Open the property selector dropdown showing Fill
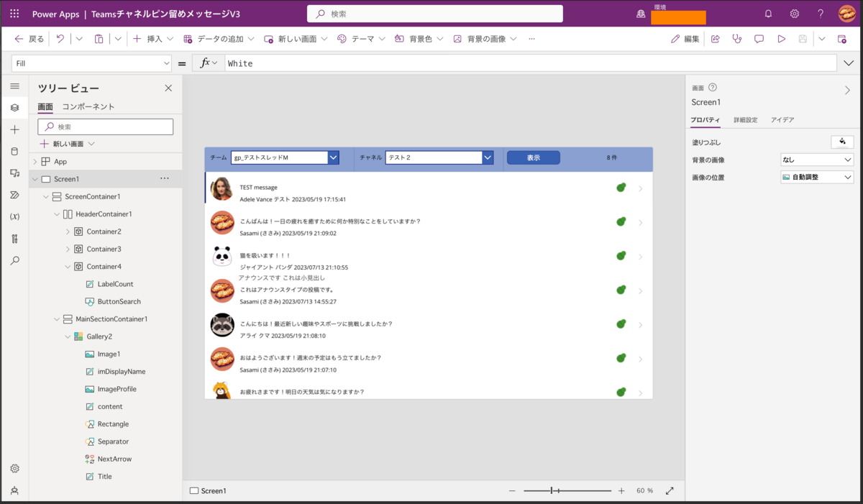This screenshot has height=504, width=863. pos(91,63)
